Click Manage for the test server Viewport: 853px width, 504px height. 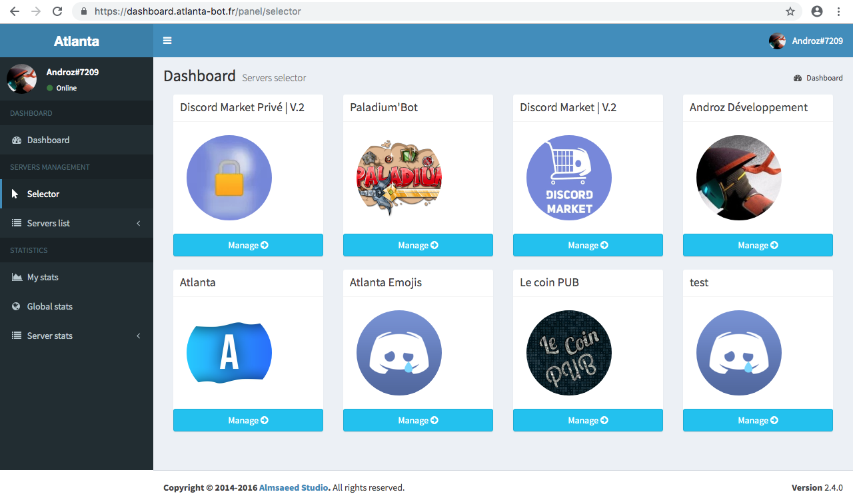(x=758, y=420)
